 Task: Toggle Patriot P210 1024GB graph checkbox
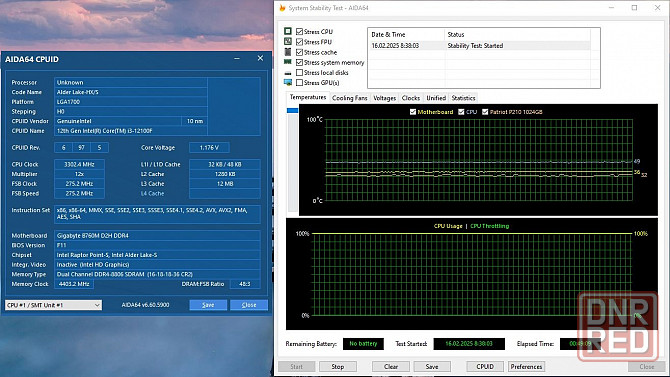[x=485, y=112]
